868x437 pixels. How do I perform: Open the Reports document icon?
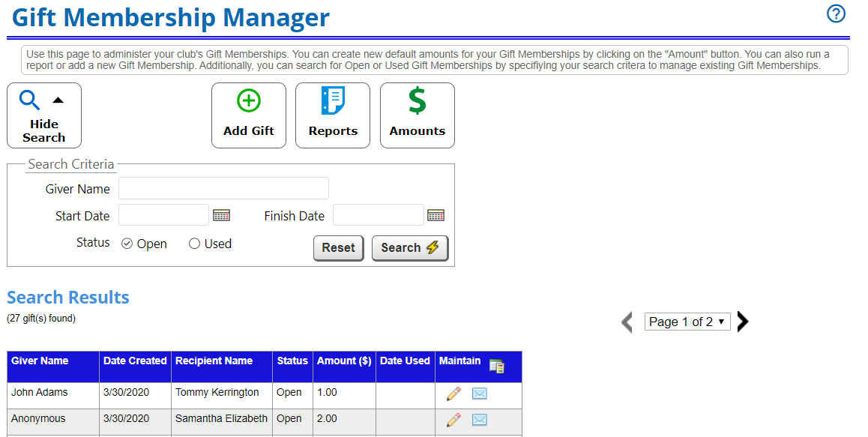pyautogui.click(x=333, y=101)
